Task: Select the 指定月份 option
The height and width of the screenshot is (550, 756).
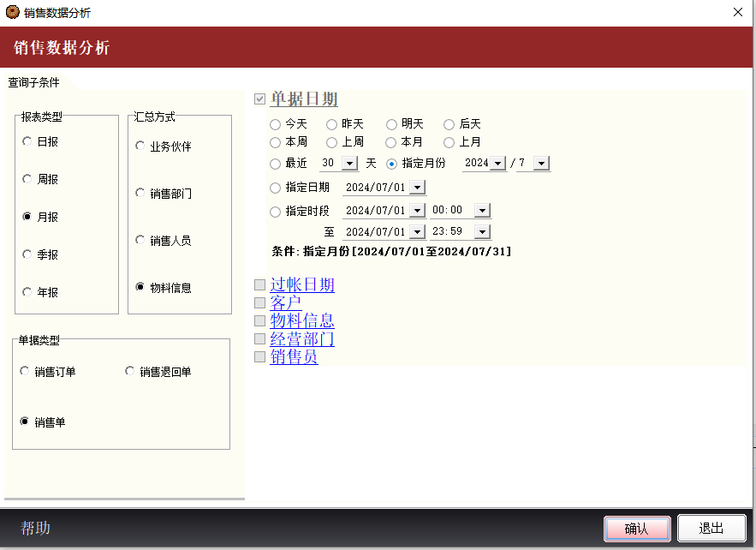Action: point(392,164)
